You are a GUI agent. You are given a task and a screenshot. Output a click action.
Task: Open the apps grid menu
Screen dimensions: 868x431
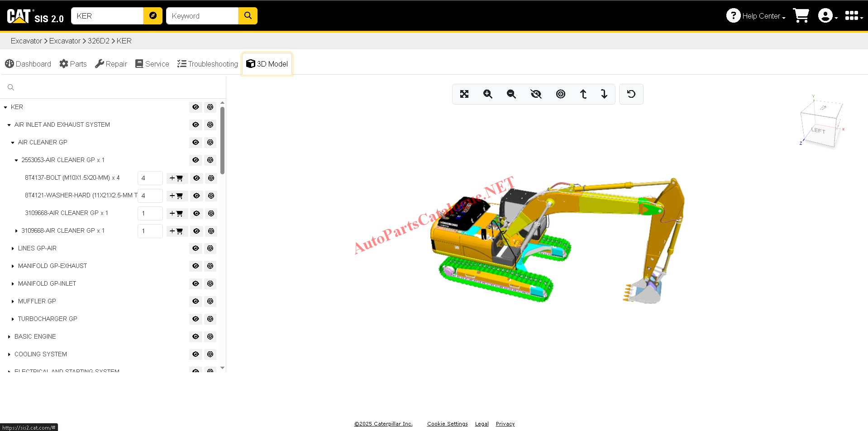852,16
